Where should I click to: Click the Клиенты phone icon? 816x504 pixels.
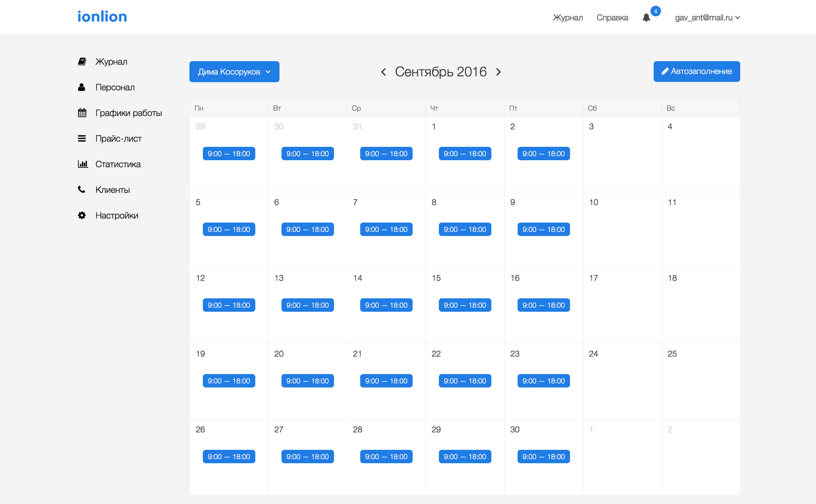pyautogui.click(x=81, y=190)
